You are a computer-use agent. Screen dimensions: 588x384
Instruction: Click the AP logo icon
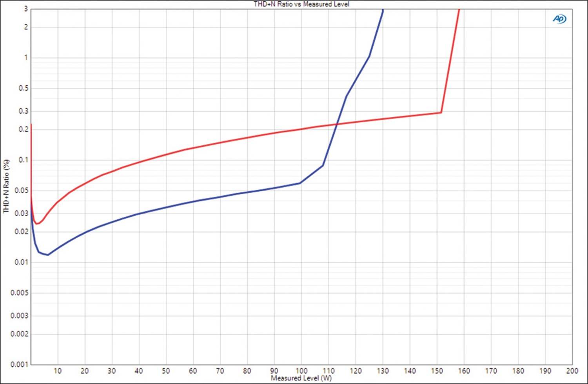(559, 19)
